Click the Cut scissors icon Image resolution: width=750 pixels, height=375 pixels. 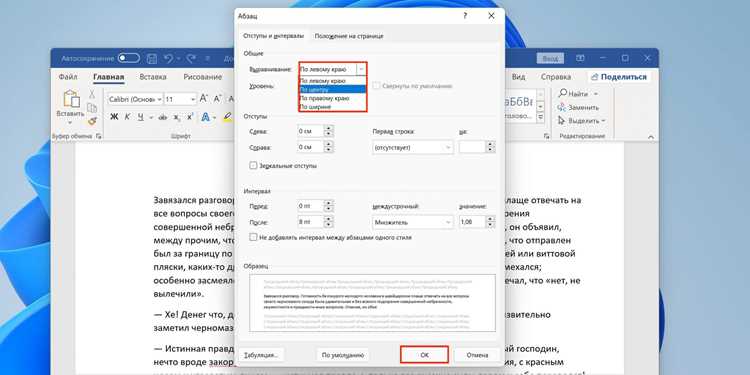[x=92, y=95]
